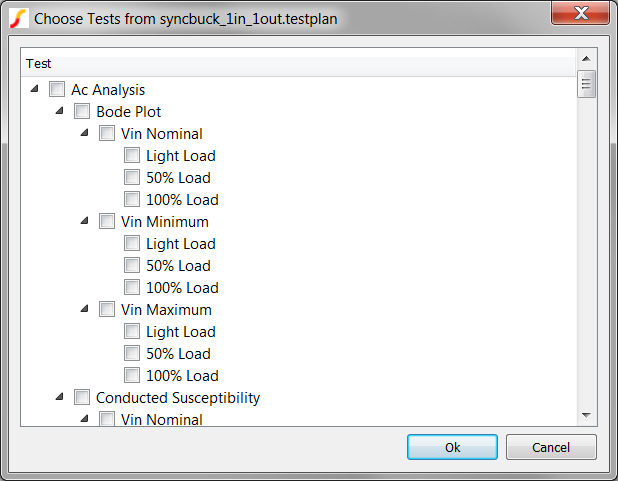Check the first Vin Nominal checkbox under Bode Plot
Image resolution: width=618 pixels, height=481 pixels.
point(107,134)
